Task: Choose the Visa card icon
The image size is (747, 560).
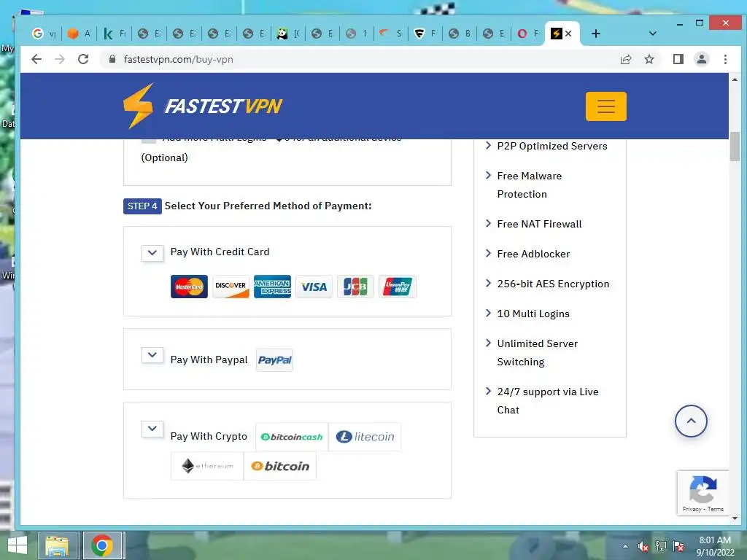Action: click(314, 287)
